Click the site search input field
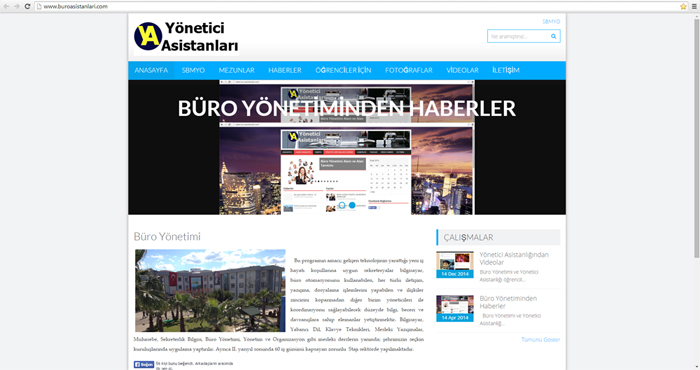 pos(518,36)
